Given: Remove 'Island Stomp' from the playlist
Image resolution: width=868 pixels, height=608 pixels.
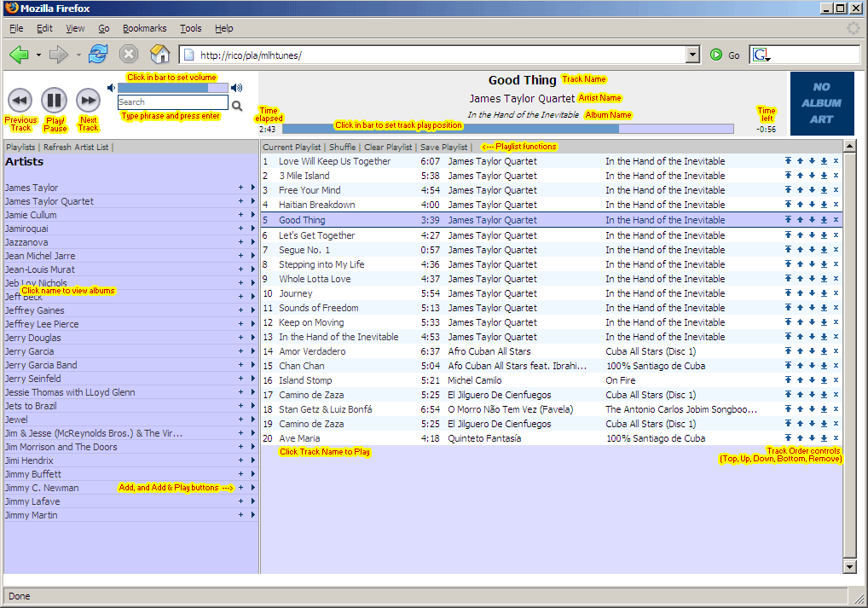Looking at the screenshot, I should point(836,379).
